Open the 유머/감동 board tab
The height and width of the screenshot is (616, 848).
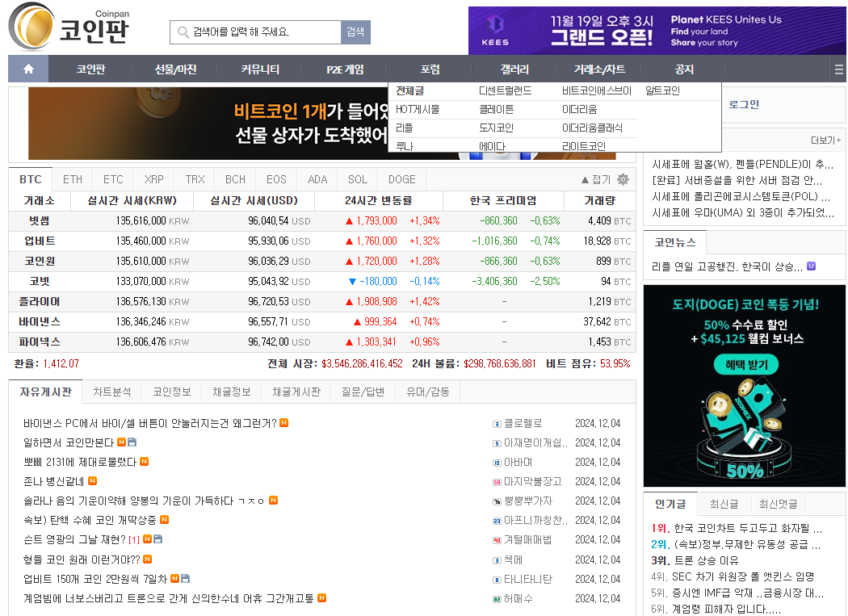[428, 392]
